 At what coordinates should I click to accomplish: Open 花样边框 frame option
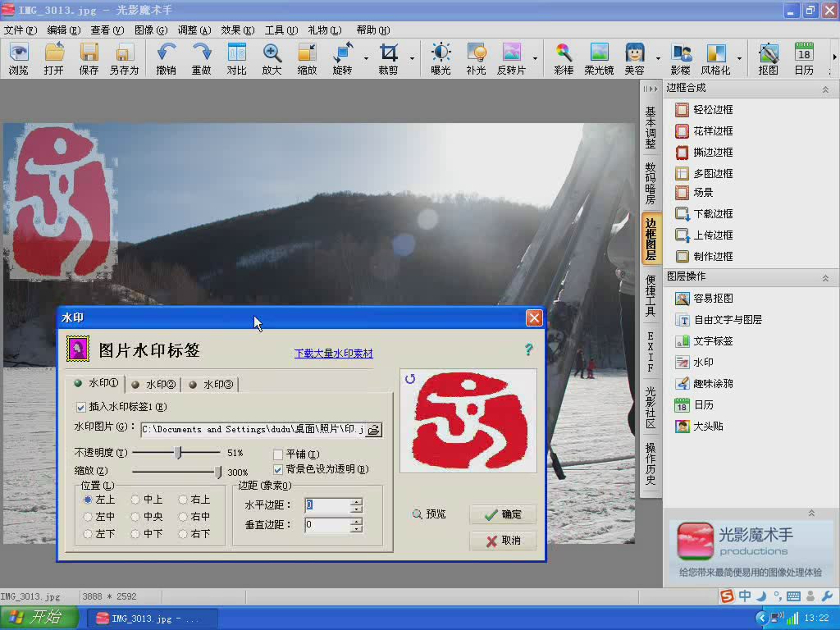point(704,131)
